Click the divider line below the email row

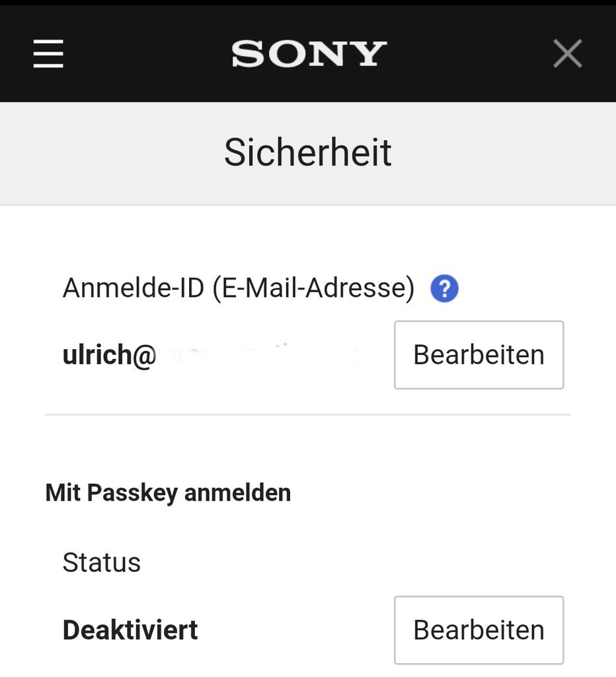[x=308, y=415]
